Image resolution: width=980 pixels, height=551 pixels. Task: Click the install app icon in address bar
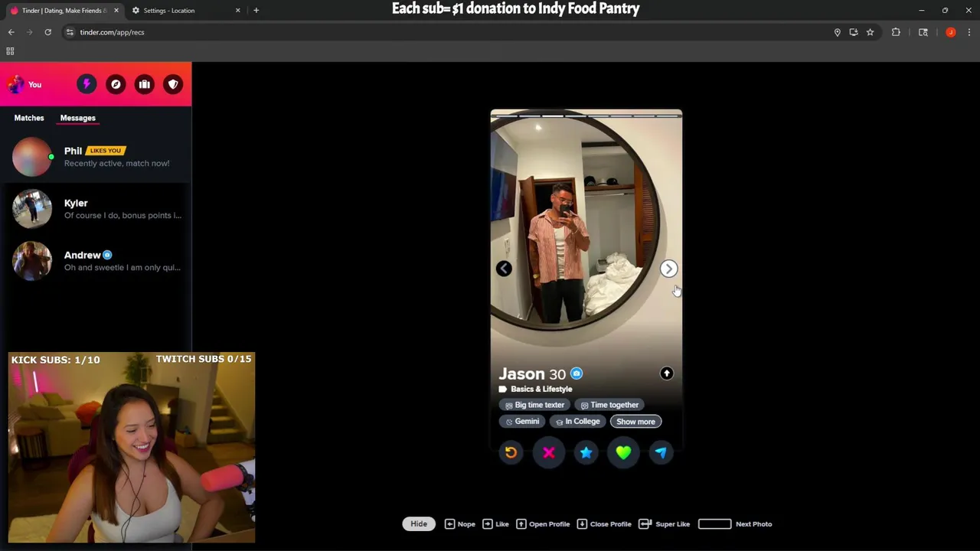coord(854,32)
